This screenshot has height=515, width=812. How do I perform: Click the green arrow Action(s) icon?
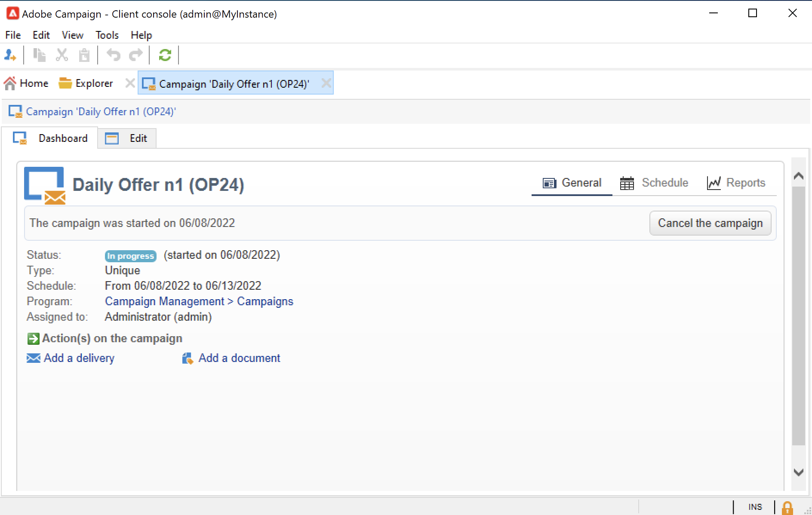[33, 339]
